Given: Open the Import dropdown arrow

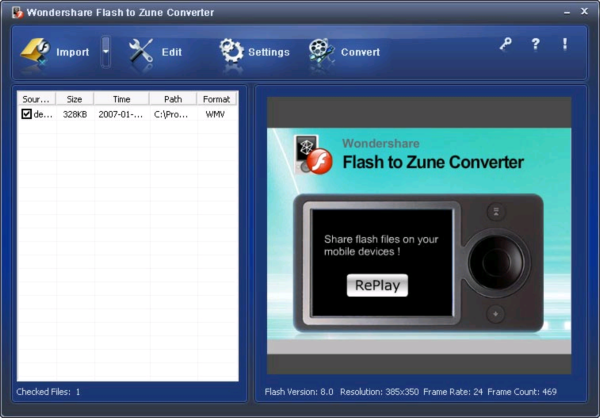Looking at the screenshot, I should click(106, 51).
